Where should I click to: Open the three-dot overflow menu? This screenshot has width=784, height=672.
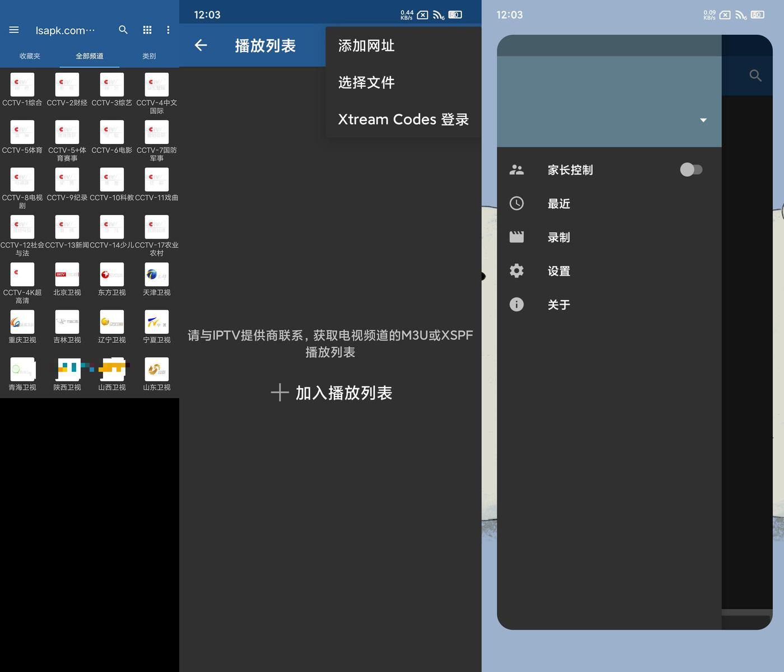[x=168, y=30]
